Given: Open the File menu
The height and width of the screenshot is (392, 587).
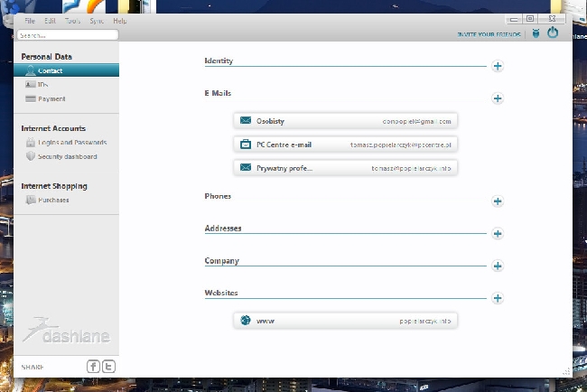Looking at the screenshot, I should pos(30,20).
